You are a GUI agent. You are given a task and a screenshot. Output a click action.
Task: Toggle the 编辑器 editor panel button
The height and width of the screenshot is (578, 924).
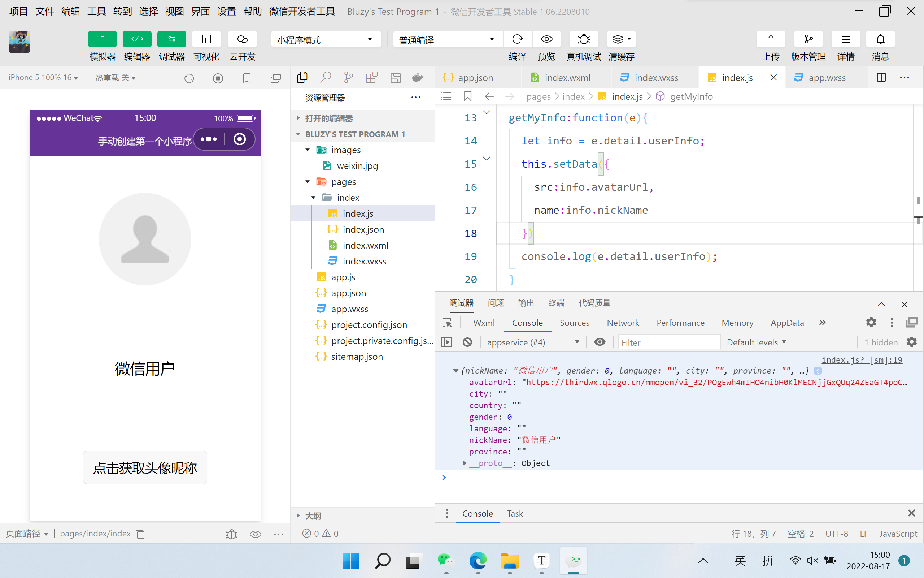coord(137,39)
